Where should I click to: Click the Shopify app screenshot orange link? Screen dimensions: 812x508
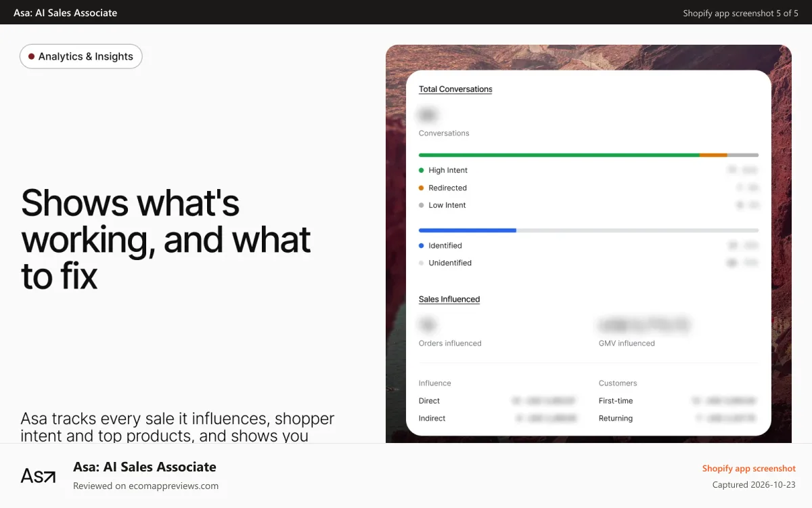pyautogui.click(x=749, y=468)
